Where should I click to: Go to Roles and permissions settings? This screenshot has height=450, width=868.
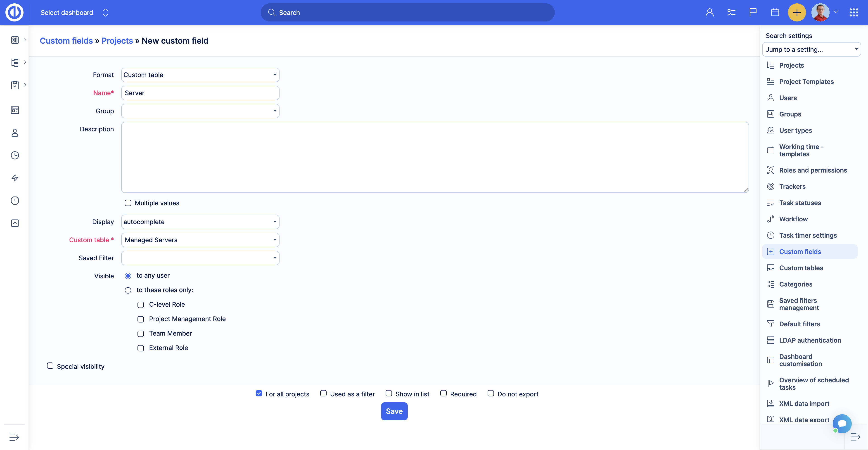(x=813, y=171)
